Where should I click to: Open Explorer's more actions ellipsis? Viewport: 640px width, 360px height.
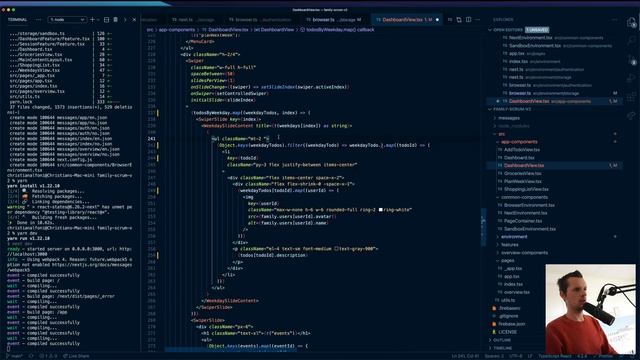[x=615, y=20]
